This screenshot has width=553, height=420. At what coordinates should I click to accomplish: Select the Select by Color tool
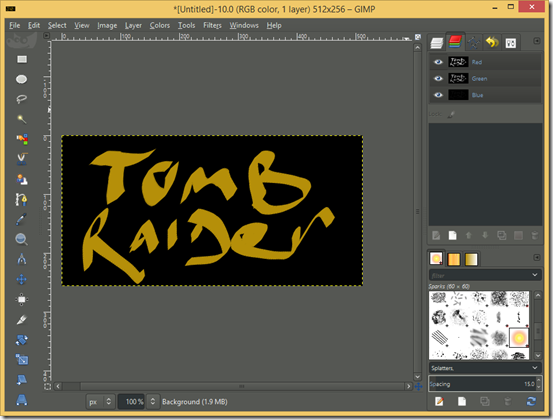[22, 139]
